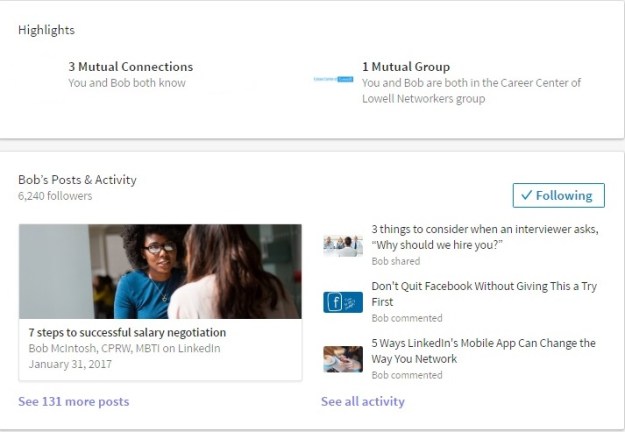Open '5 Ways LinkedIn's Mobile App' article
Image resolution: width=625 pixels, height=432 pixels.
[483, 351]
